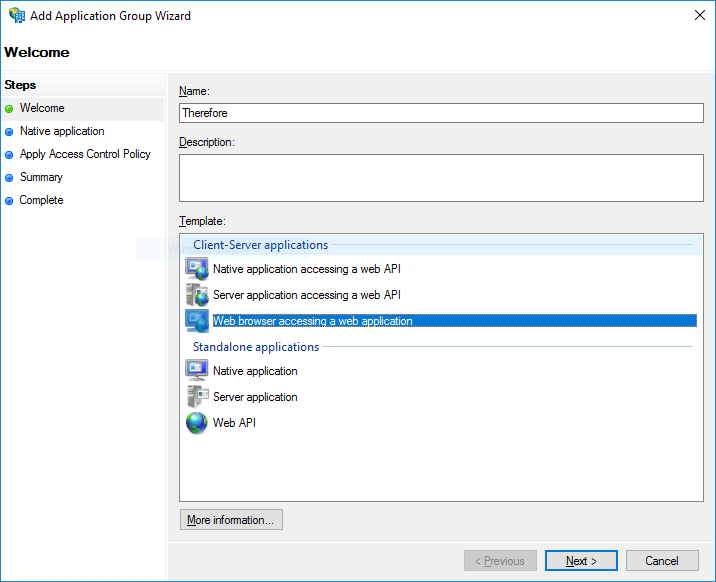
Task: Cancel the wizard
Action: tap(662, 561)
